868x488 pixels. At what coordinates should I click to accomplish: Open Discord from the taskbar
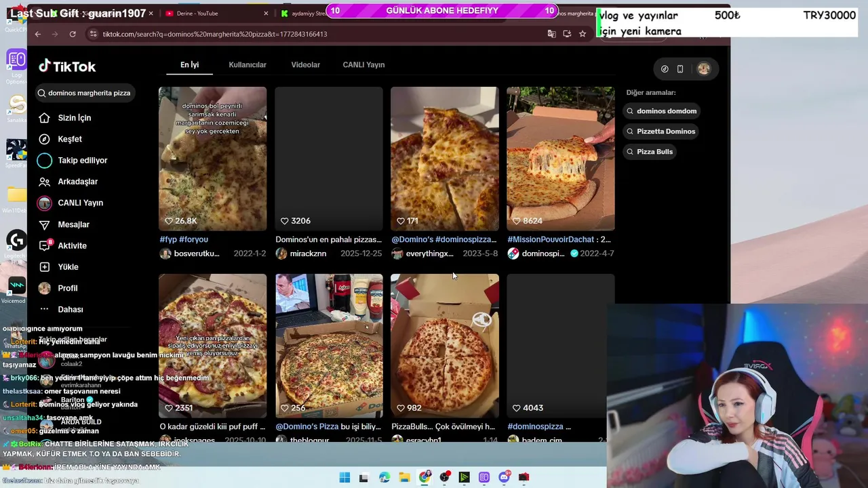tap(504, 477)
